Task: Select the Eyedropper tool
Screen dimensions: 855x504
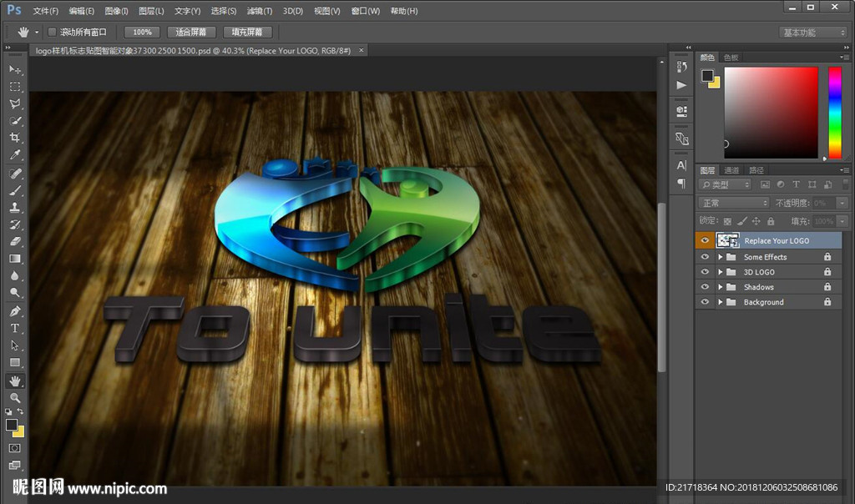Action: coord(15,154)
